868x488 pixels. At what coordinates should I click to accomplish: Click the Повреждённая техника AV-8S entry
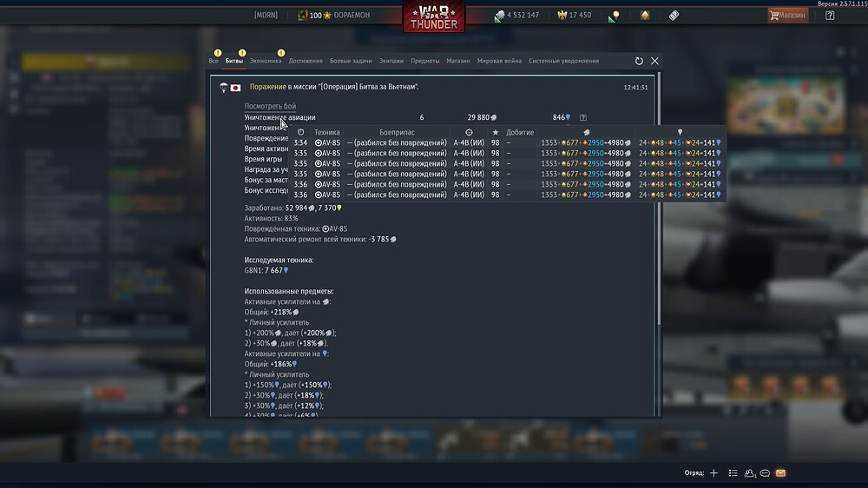coord(296,228)
